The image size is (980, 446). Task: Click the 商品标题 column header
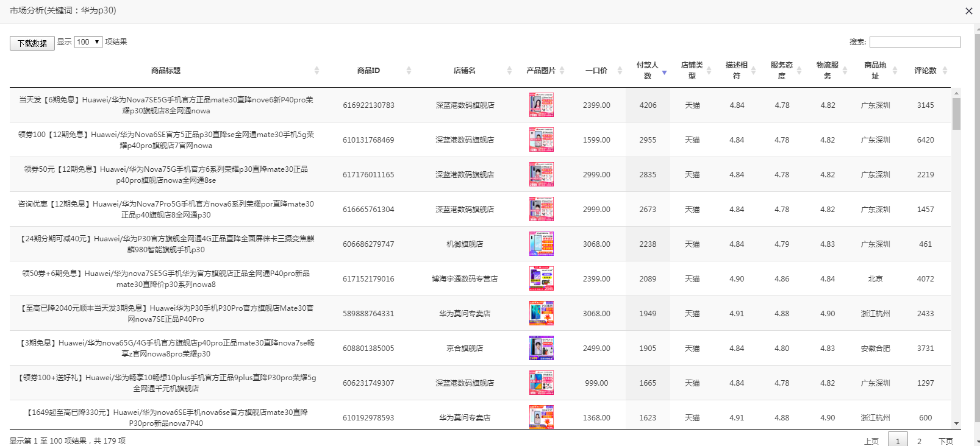tap(166, 71)
